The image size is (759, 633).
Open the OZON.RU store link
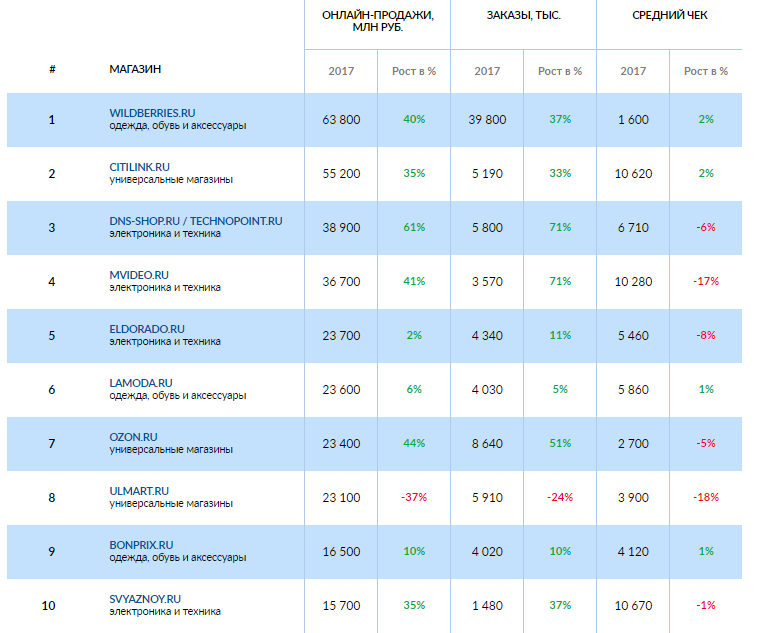[133, 437]
